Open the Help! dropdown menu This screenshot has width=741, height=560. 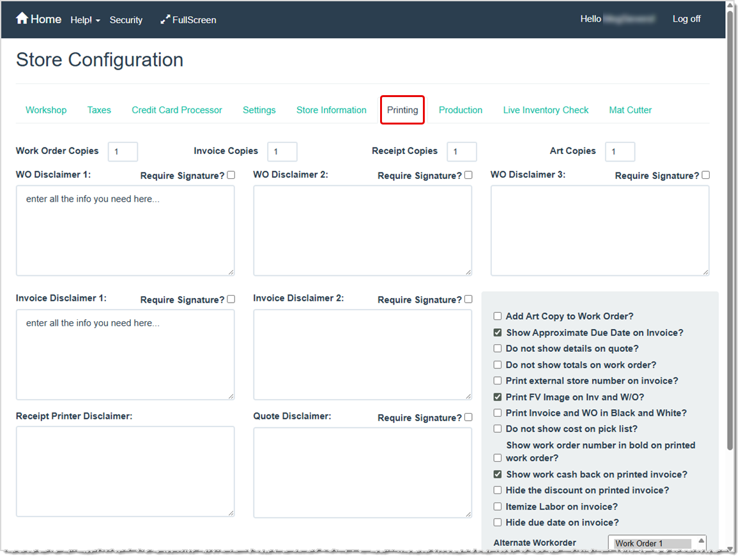[85, 20]
